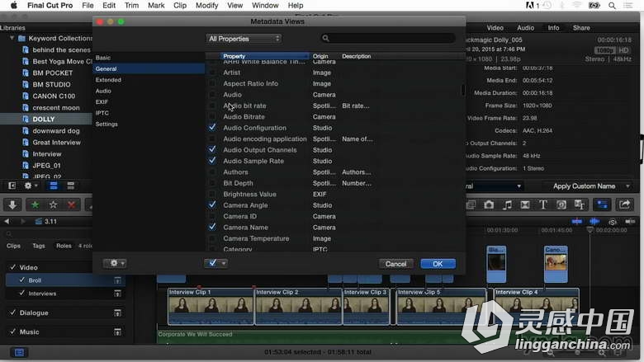The height and width of the screenshot is (362, 644).
Task: Select the CANON C100 keyword collection
Action: (54, 96)
